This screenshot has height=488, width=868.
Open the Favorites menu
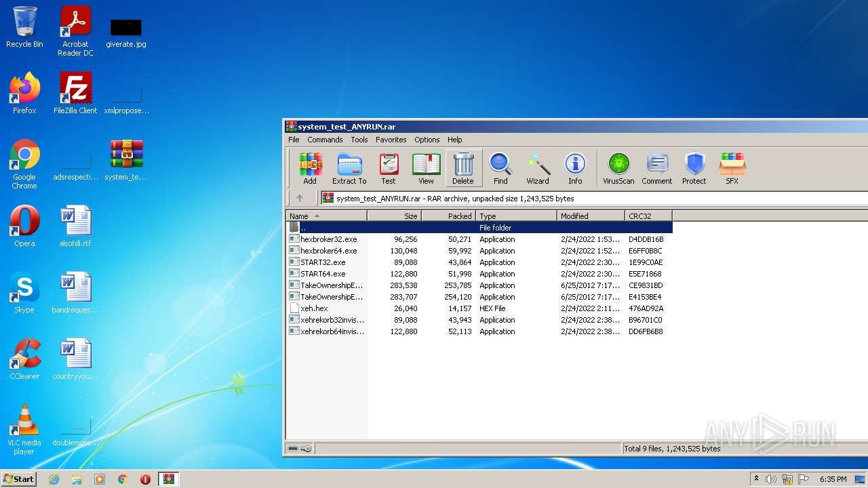tap(391, 140)
